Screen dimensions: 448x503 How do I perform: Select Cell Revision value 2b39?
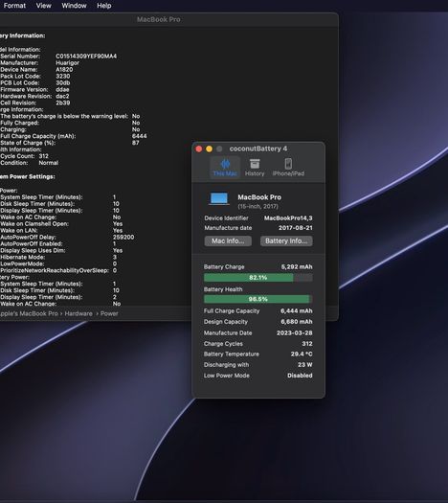(63, 103)
